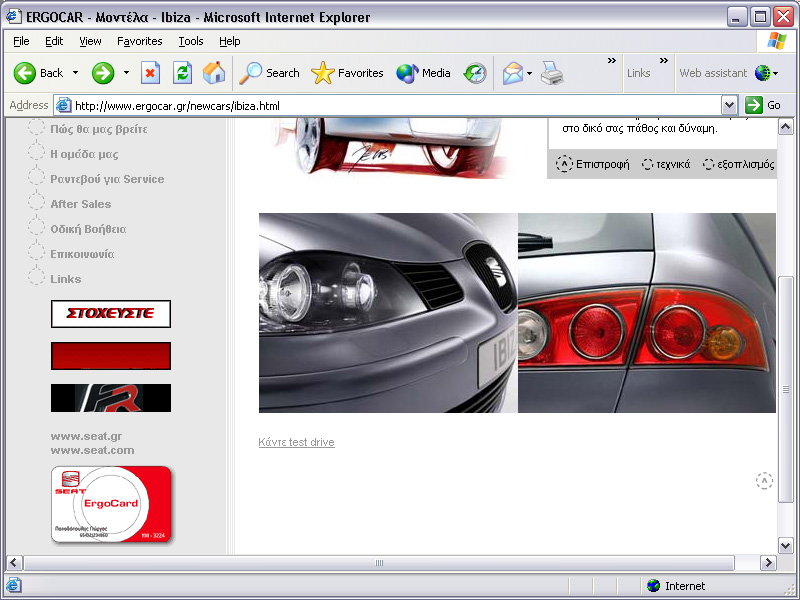Image resolution: width=800 pixels, height=600 pixels.
Task: Expand the standard toolbar overflow chevron
Action: click(612, 61)
